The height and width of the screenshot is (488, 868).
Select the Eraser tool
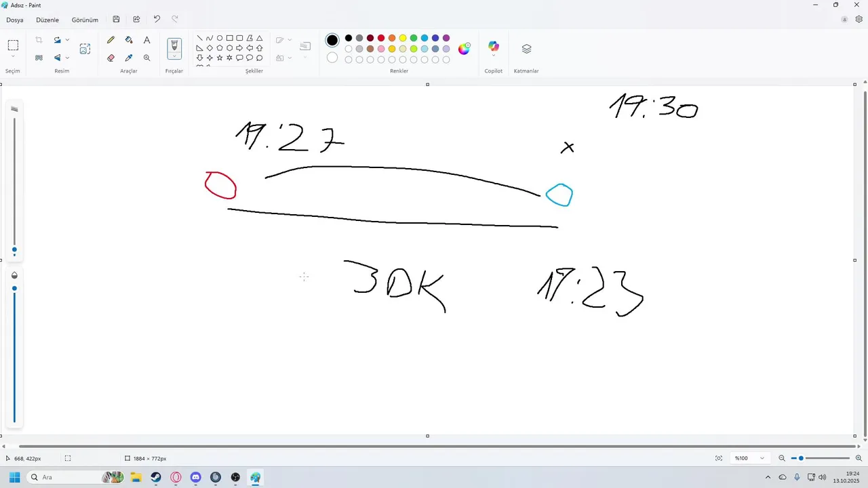tap(111, 58)
